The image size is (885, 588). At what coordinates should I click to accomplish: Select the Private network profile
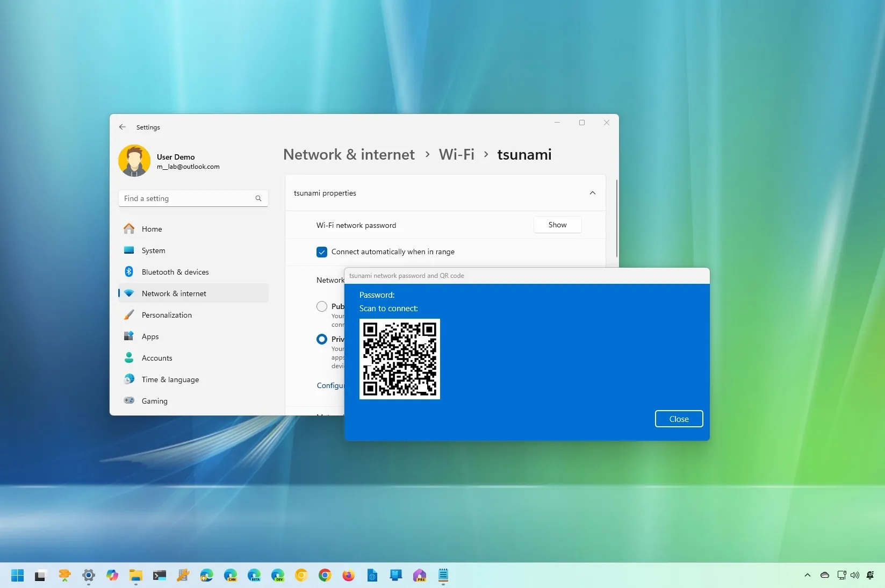pos(321,339)
